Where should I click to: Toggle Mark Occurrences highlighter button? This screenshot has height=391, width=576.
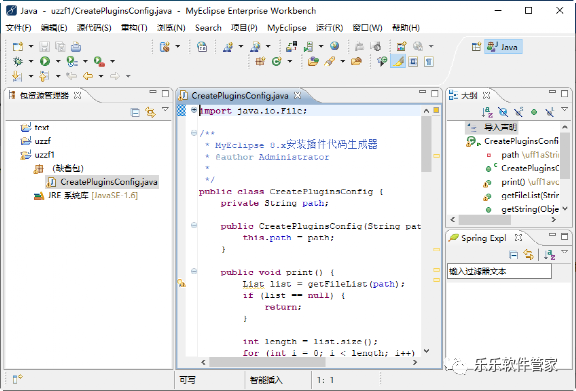coord(398,61)
